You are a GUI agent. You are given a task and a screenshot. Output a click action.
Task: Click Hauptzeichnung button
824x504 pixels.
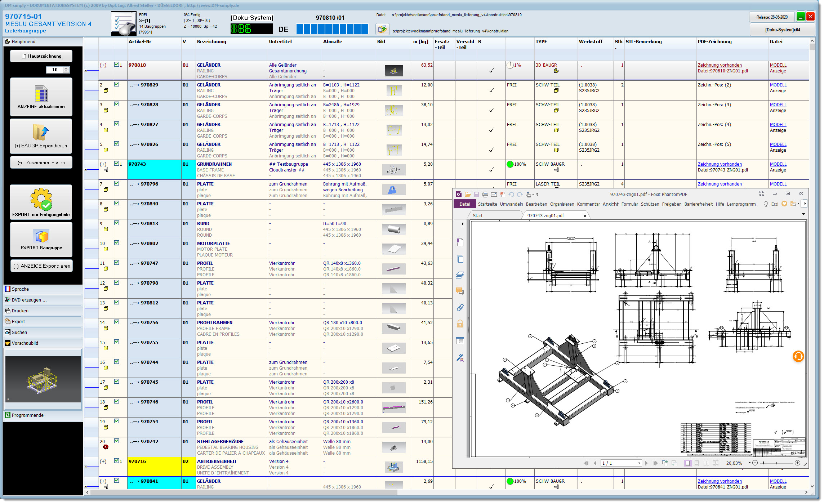(x=41, y=56)
